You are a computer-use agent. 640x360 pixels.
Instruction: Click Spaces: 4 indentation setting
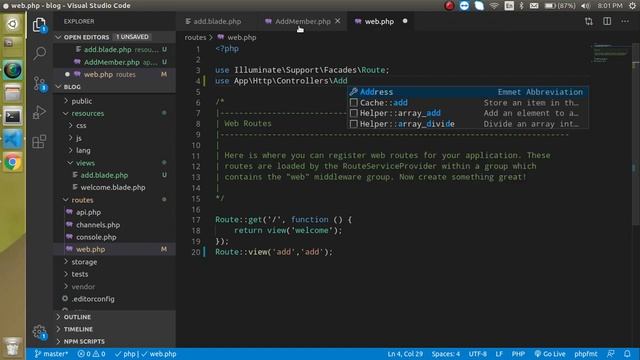446,354
